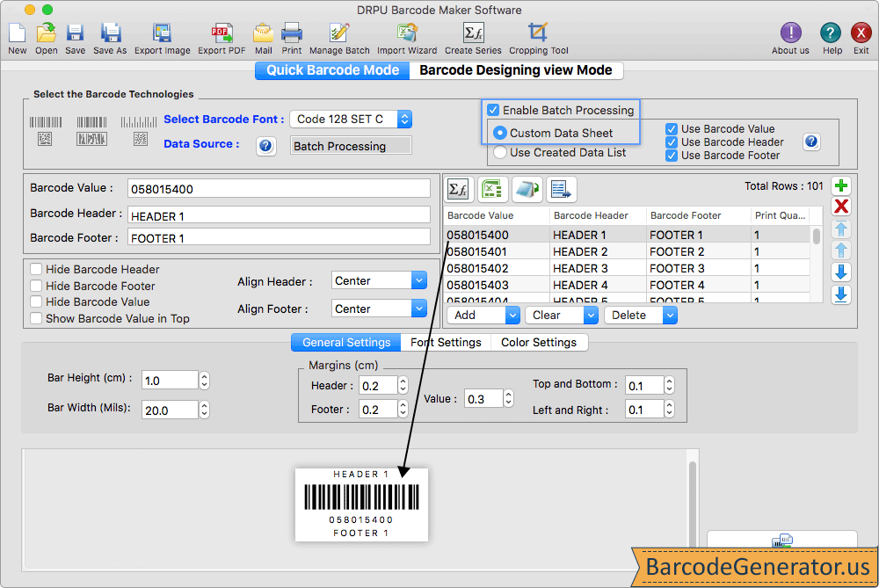Toggle the Use Barcode Header checkbox
Image resolution: width=879 pixels, height=588 pixels.
click(672, 142)
